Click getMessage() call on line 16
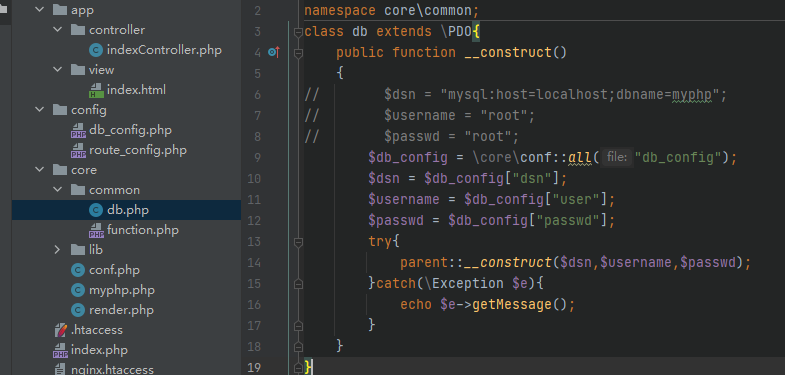The height and width of the screenshot is (375, 785). pos(520,304)
